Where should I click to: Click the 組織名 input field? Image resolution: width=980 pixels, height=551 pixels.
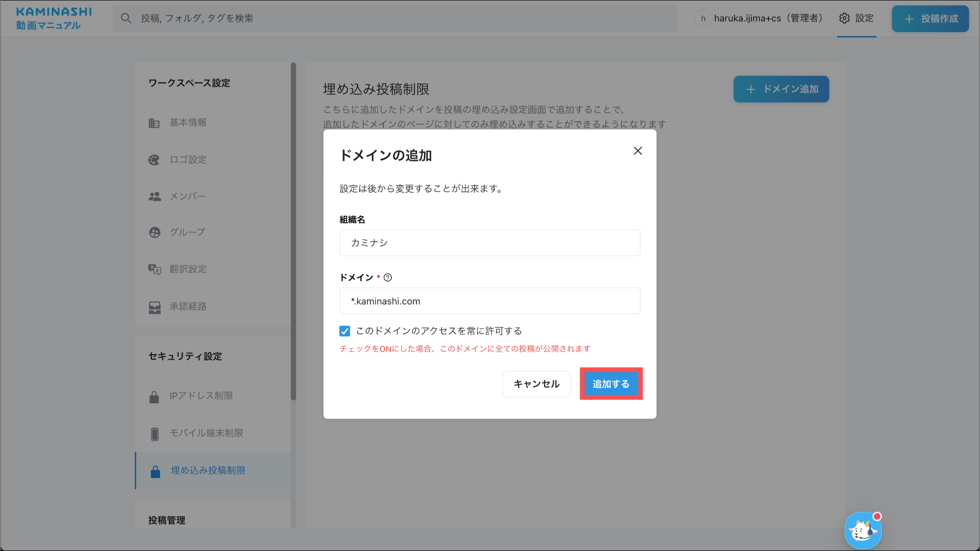(x=490, y=243)
